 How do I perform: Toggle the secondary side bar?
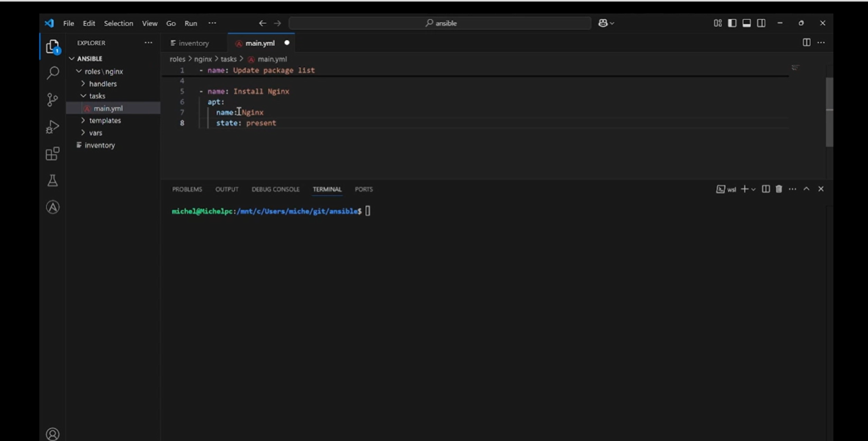(x=761, y=23)
